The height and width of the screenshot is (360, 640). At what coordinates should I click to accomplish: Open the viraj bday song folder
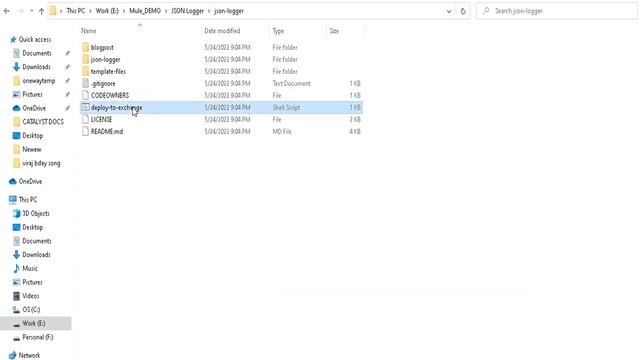point(41,163)
